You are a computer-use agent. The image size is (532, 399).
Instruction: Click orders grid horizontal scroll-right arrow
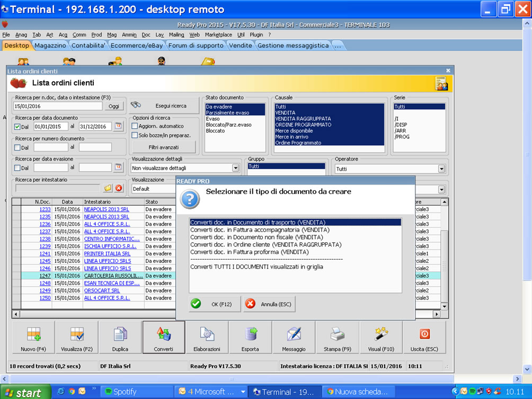tap(437, 314)
